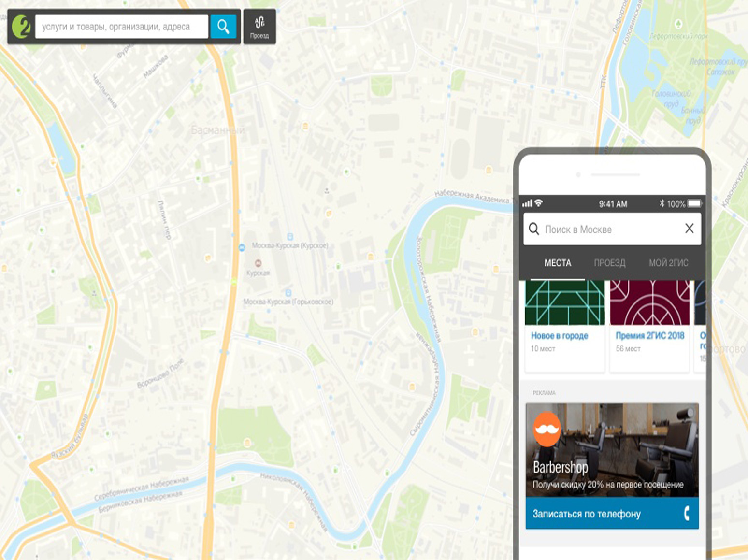Open the Проезд route planner button

point(259,27)
